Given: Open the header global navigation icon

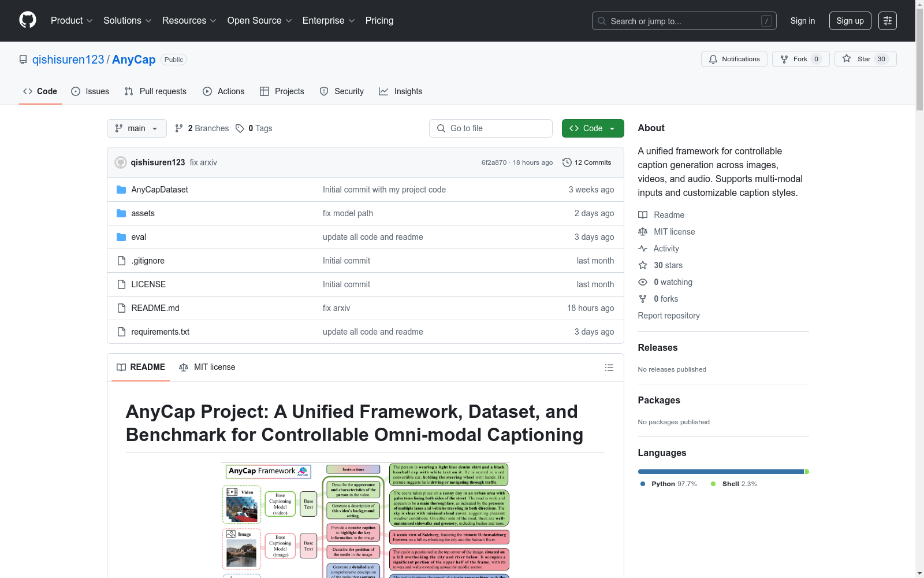Looking at the screenshot, I should [x=888, y=21].
